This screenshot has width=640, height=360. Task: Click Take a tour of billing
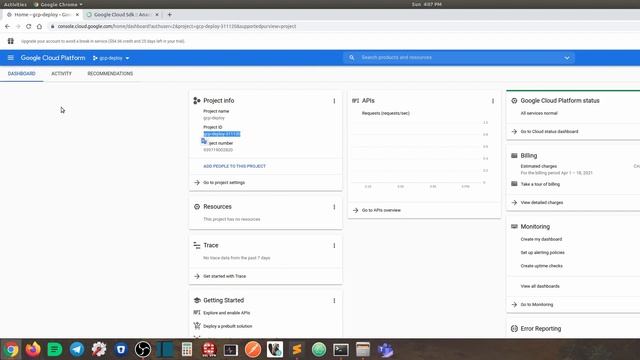tap(540, 184)
